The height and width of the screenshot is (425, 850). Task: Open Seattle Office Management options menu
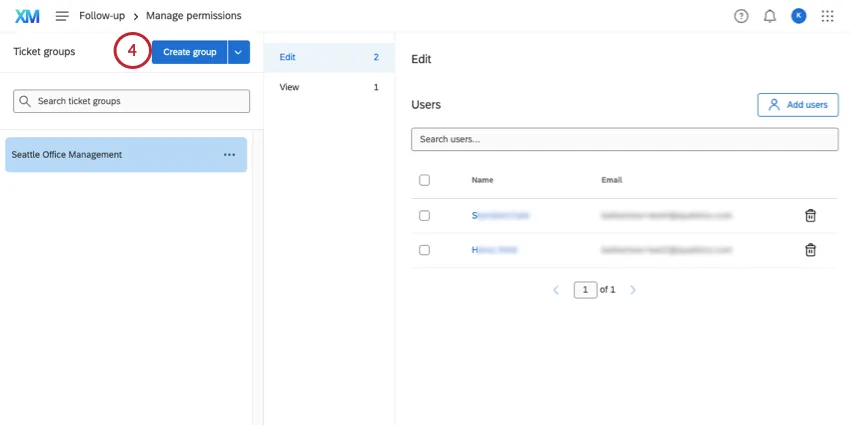[229, 155]
